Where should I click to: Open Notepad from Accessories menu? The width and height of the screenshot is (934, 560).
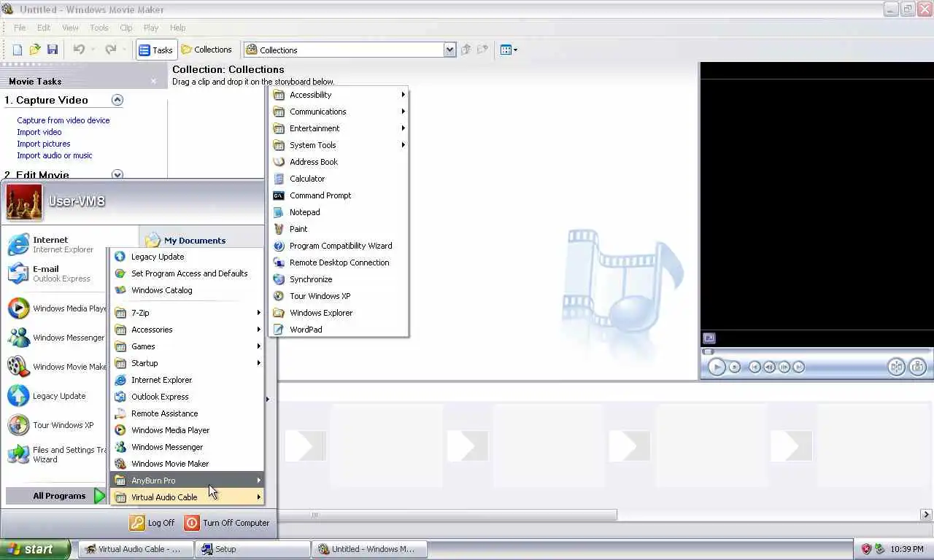coord(339,212)
